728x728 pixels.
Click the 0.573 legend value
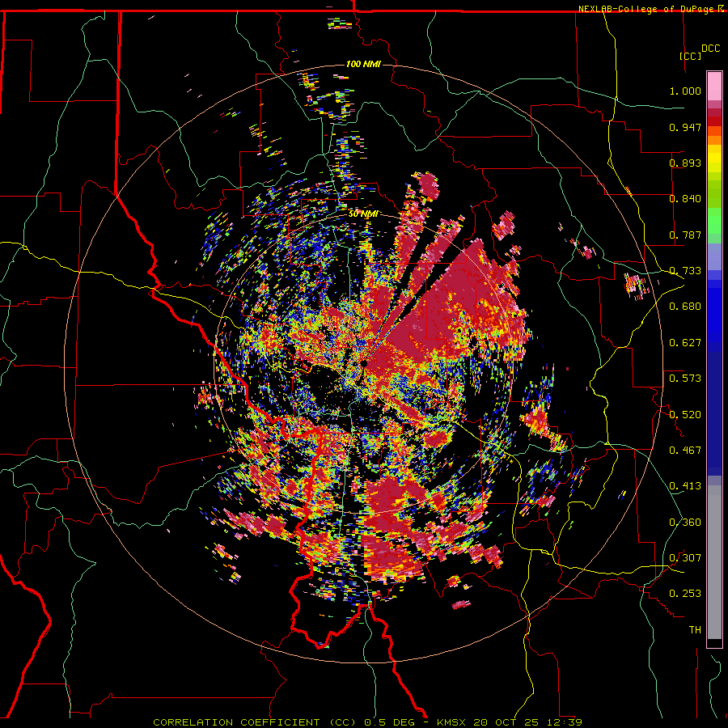click(685, 379)
